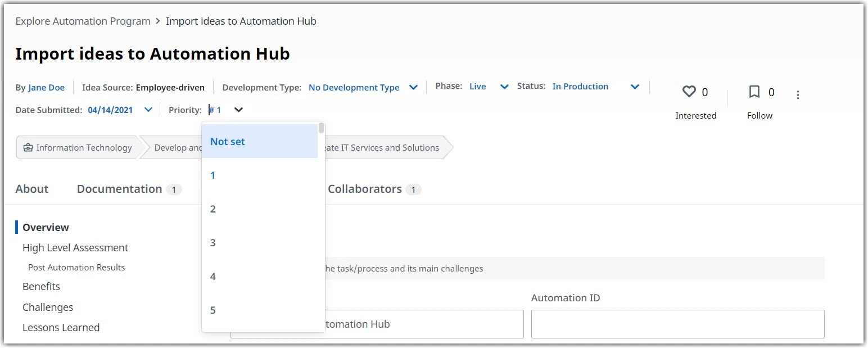The image size is (868, 348).
Task: Click the Follow label text
Action: (759, 116)
